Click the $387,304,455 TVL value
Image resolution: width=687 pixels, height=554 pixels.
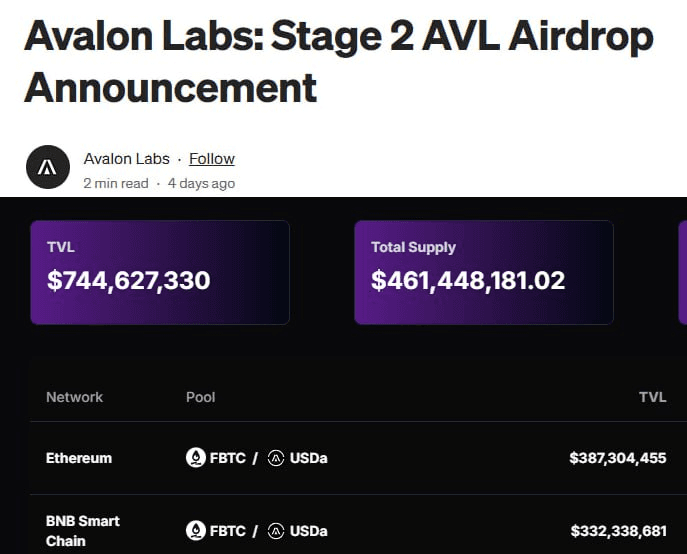618,458
